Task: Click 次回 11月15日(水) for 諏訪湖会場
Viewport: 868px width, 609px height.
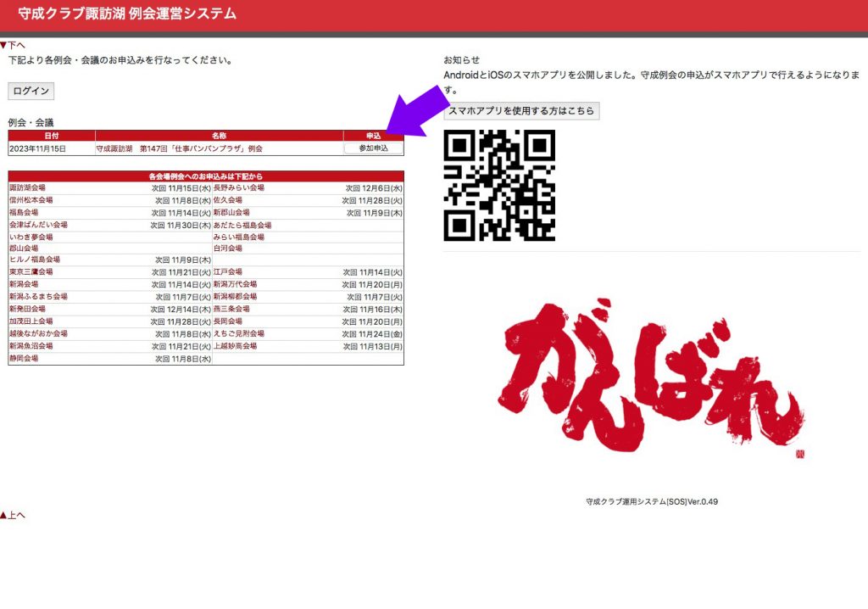Action: click(181, 188)
